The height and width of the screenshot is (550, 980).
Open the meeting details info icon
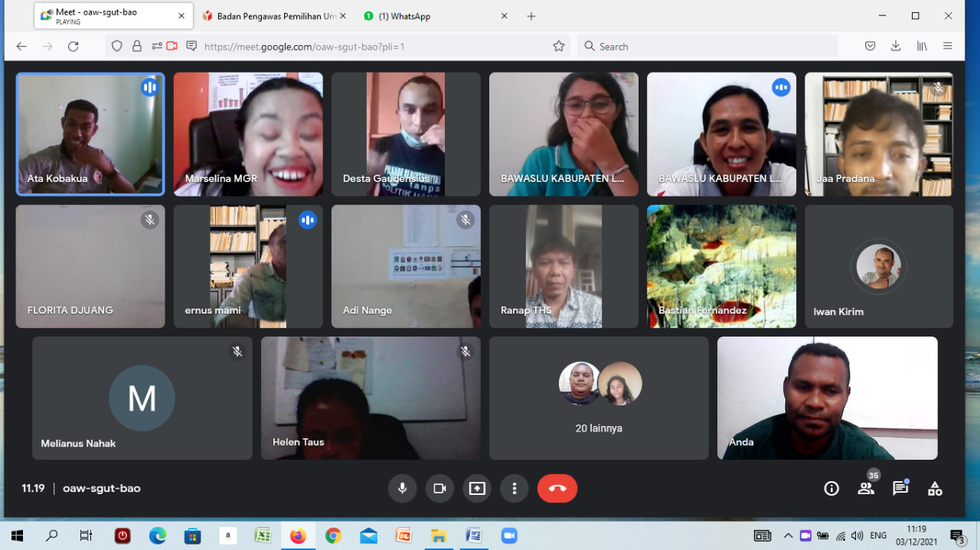coord(831,489)
